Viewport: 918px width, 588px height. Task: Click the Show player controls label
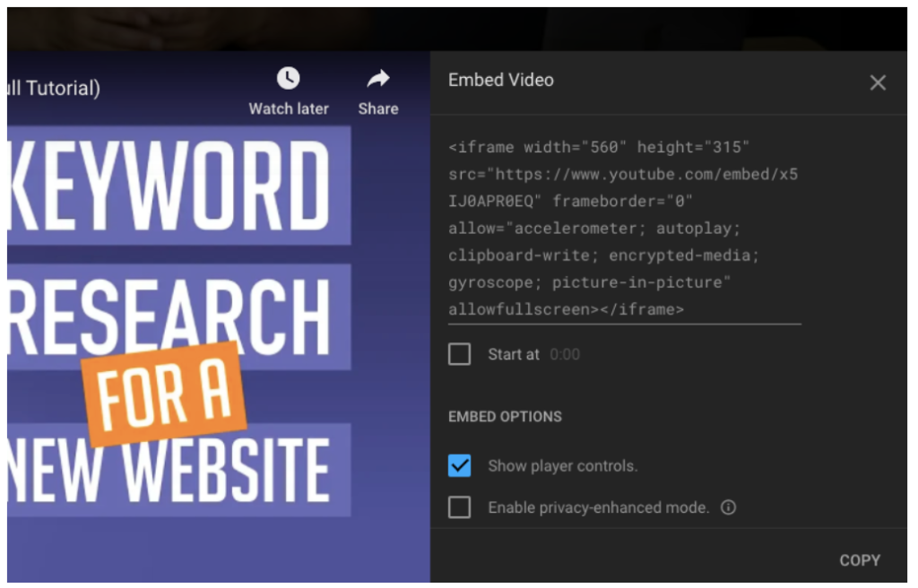563,466
